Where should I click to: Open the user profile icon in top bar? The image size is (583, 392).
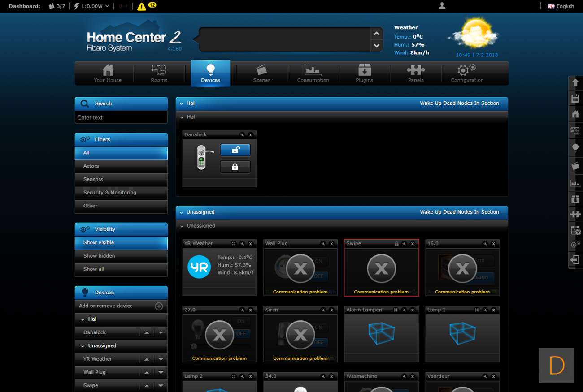tap(442, 6)
